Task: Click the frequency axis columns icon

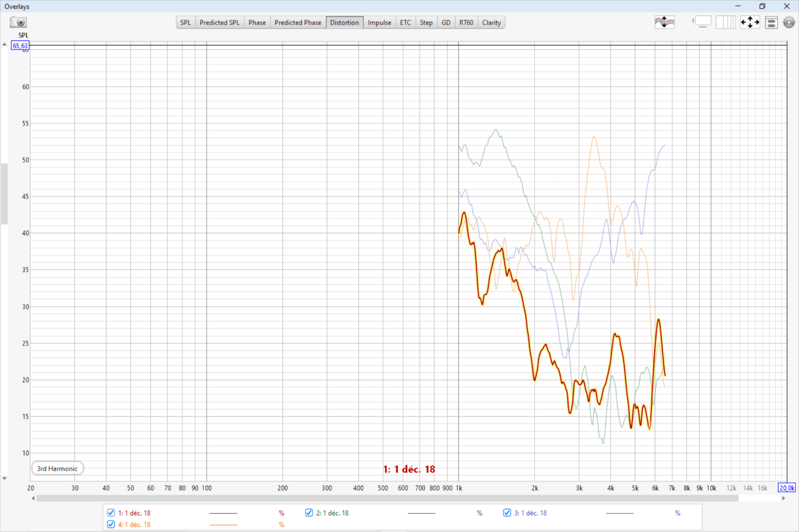Action: pyautogui.click(x=725, y=22)
